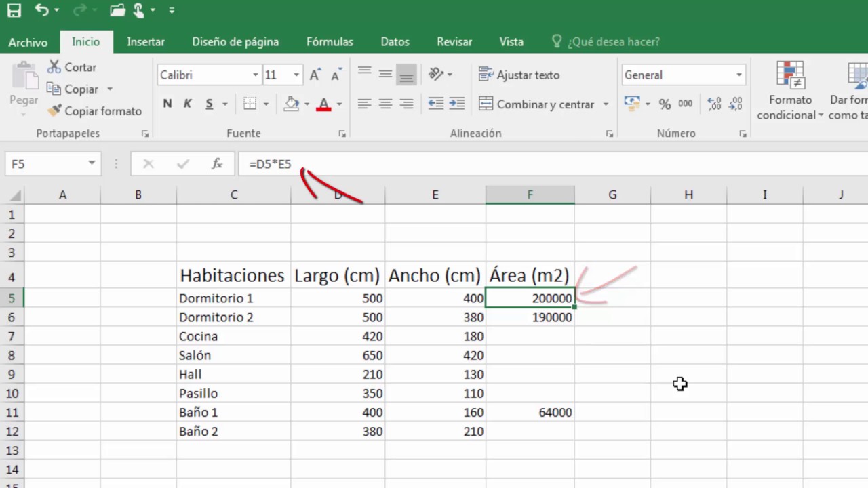This screenshot has width=868, height=488.
Task: Open the Archivo tab
Action: (x=28, y=42)
